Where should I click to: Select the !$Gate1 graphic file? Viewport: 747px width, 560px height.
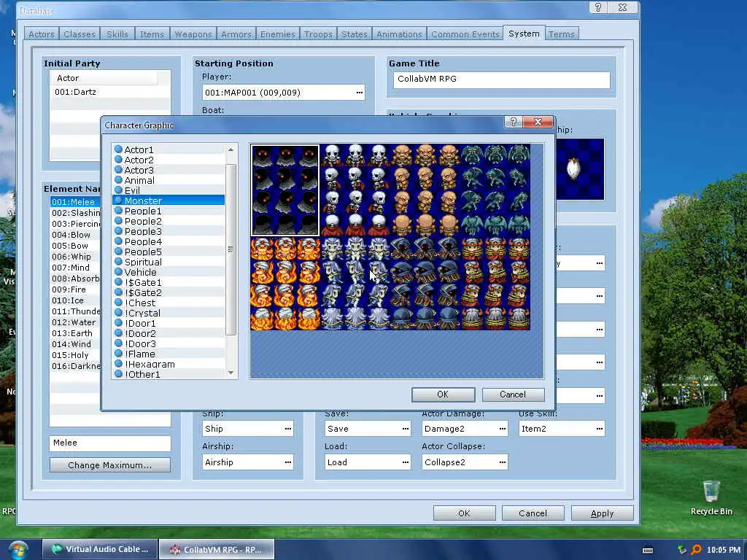point(169,282)
